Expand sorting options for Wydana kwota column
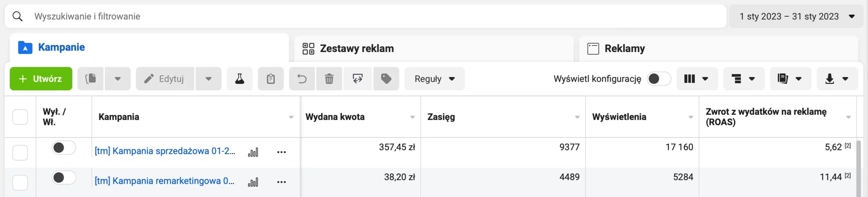868x197 pixels. coord(412,117)
